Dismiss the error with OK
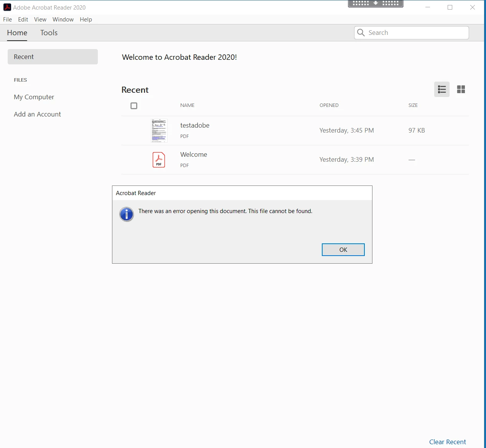The image size is (486, 448). click(x=343, y=249)
